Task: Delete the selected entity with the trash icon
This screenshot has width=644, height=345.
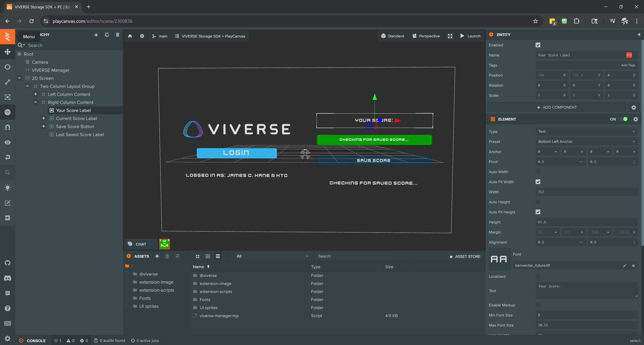Action: tap(117, 35)
